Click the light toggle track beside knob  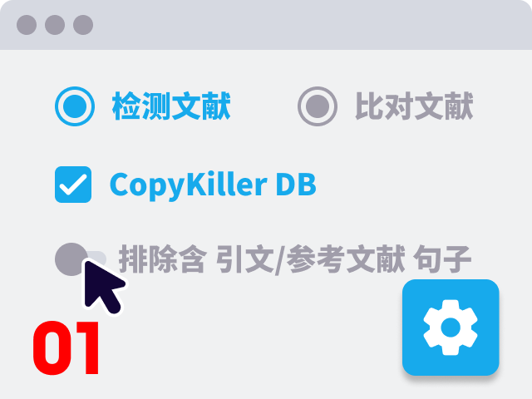(x=98, y=257)
